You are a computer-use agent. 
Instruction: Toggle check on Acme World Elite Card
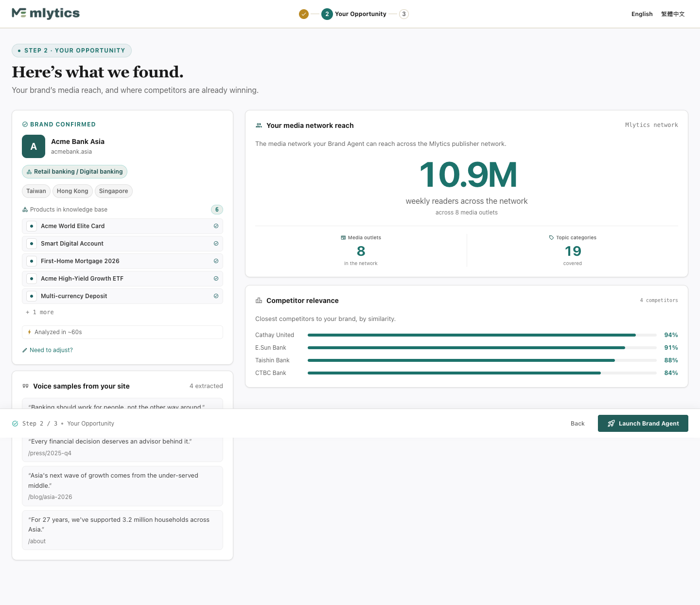point(216,226)
